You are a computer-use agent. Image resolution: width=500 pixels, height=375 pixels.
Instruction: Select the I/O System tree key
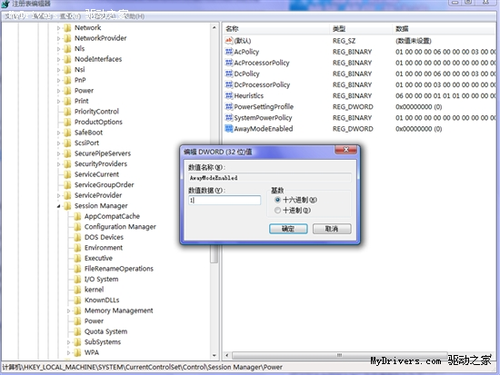(101, 279)
